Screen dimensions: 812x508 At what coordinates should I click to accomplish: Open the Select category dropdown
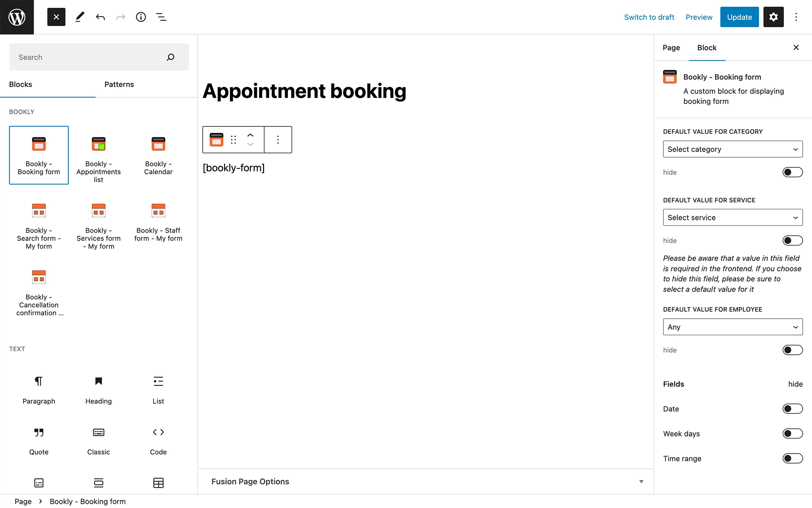pyautogui.click(x=733, y=149)
